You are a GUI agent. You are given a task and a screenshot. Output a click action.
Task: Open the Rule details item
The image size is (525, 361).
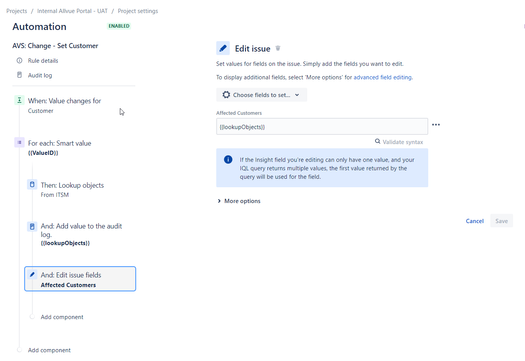[43, 61]
